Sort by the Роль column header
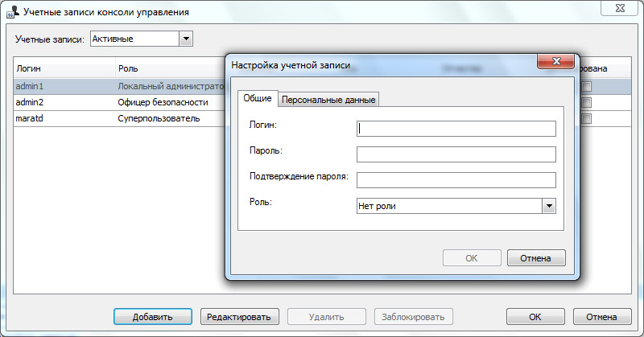The height and width of the screenshot is (337, 644). pyautogui.click(x=171, y=68)
